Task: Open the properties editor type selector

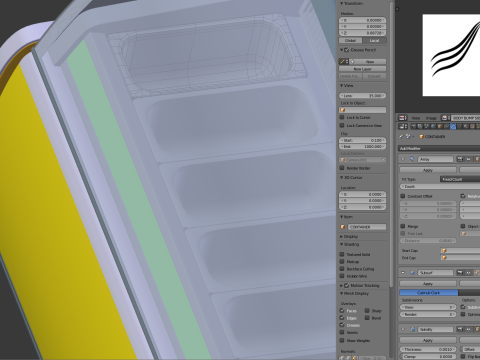Action: (403, 126)
